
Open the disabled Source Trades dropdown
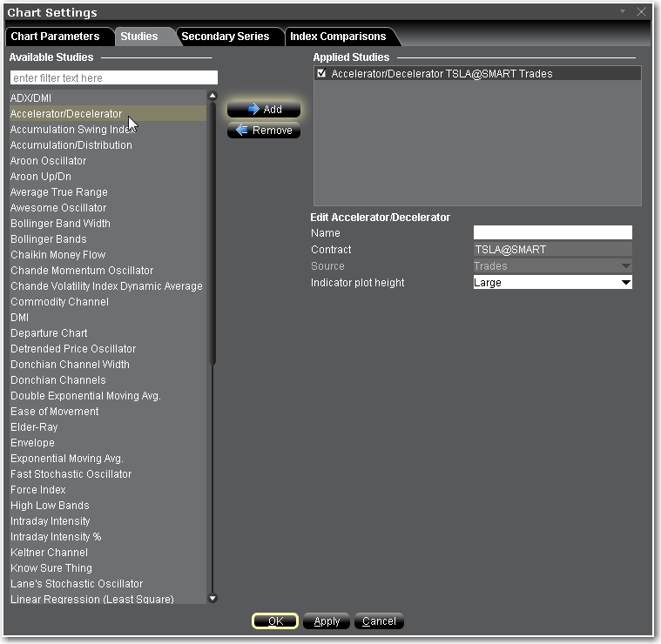pyautogui.click(x=624, y=266)
